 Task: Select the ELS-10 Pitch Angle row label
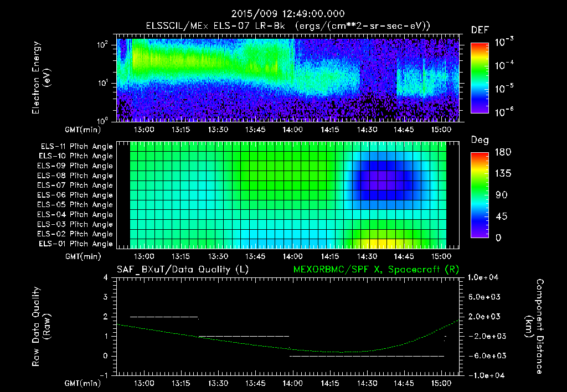(76, 156)
